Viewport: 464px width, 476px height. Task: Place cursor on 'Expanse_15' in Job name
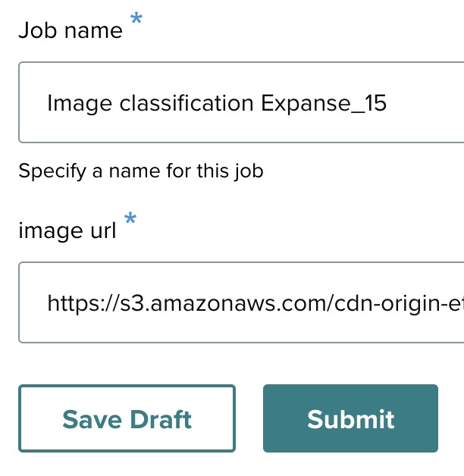pos(324,103)
